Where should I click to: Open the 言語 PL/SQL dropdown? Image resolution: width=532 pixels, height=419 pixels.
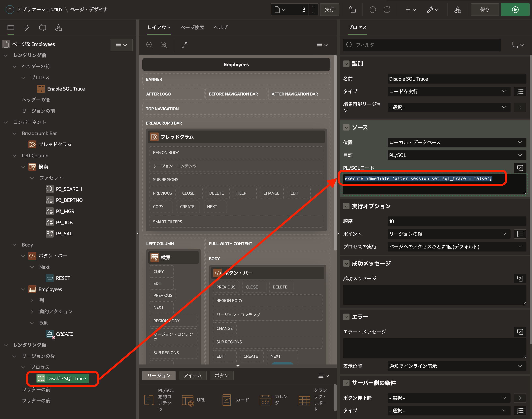point(456,155)
